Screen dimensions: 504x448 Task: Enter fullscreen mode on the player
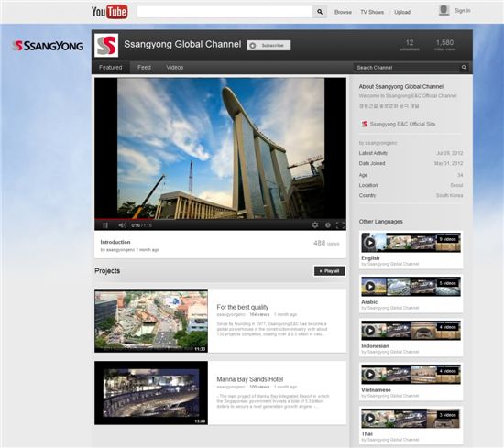[340, 225]
